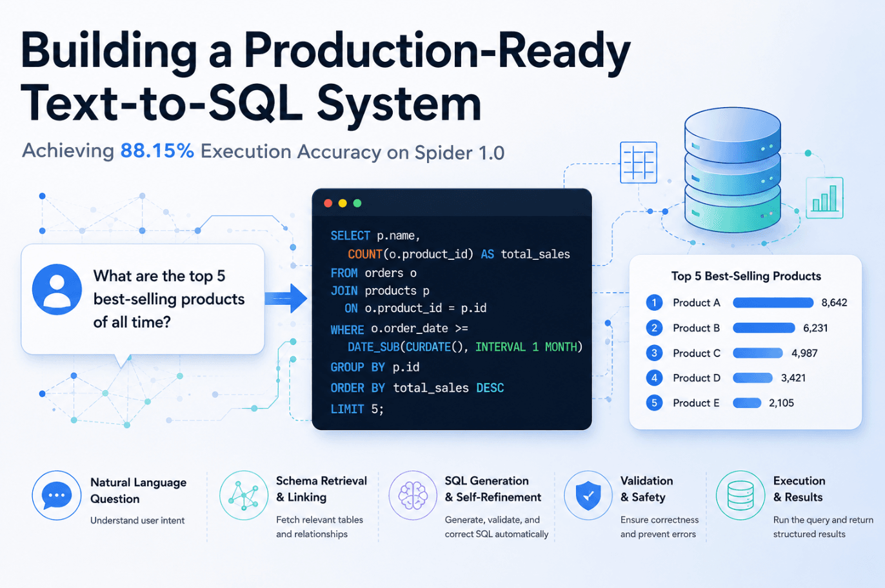Click the 'Natural Language Question' heading
Screen dimensions: 885x588
point(138,491)
